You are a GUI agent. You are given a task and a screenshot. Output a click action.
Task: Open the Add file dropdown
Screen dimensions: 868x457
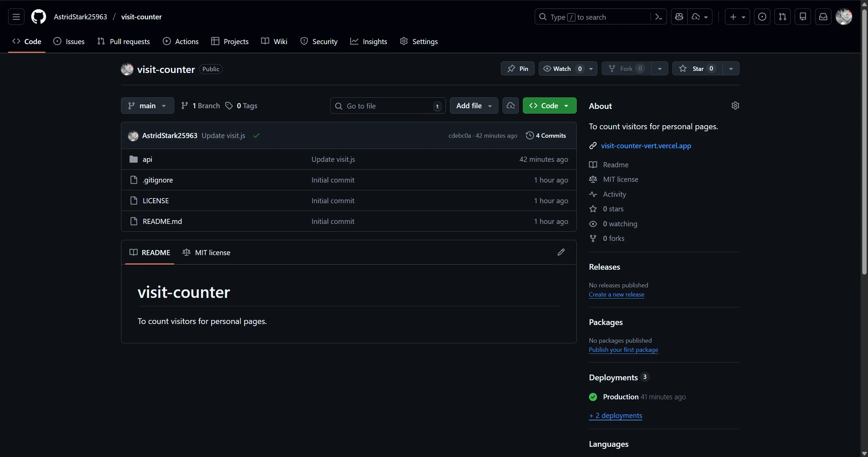[474, 106]
